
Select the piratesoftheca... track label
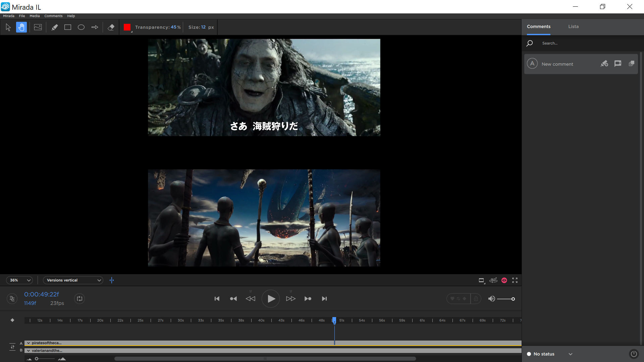pyautogui.click(x=47, y=343)
